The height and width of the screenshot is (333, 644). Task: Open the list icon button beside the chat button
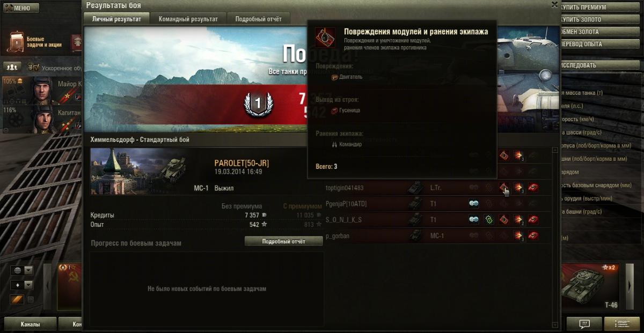point(621,324)
